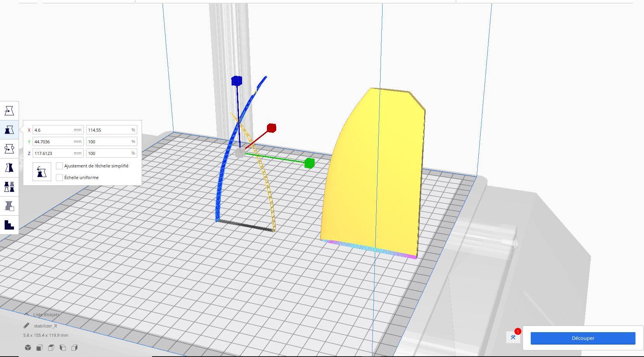
Task: Enable 'Échelle uniforme' checkbox
Action: click(x=59, y=178)
